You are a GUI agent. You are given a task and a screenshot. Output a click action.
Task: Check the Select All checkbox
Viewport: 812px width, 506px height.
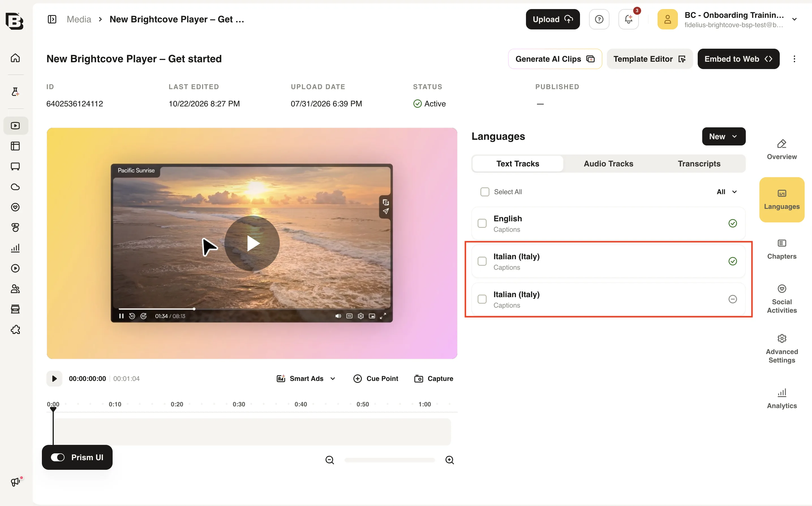click(x=484, y=192)
